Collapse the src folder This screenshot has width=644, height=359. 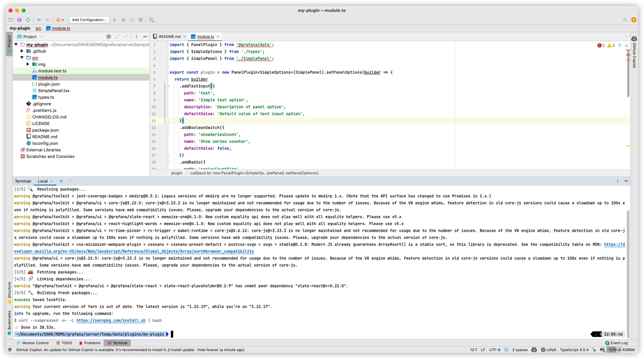(22, 58)
